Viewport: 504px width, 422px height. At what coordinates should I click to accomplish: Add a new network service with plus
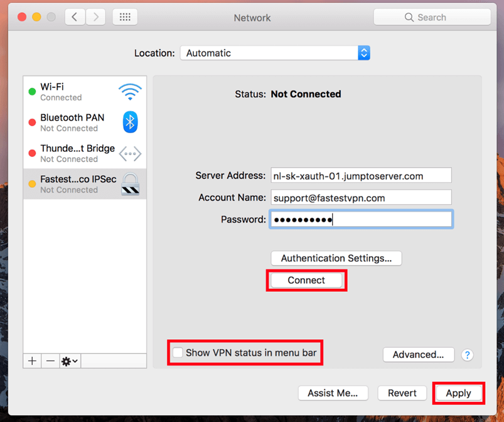[32, 361]
